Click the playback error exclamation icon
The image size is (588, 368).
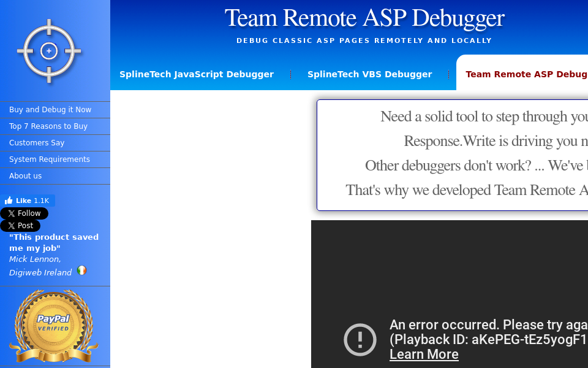pyautogui.click(x=360, y=339)
